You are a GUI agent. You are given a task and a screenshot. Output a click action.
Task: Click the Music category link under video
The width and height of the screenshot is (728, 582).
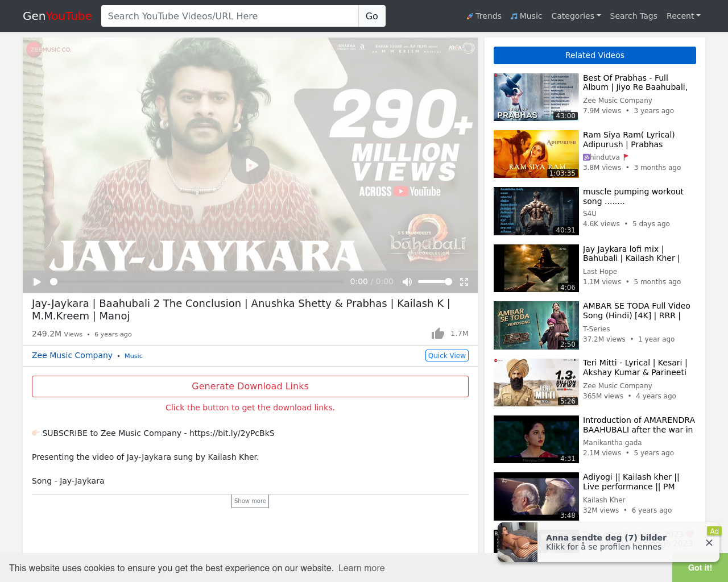[134, 356]
